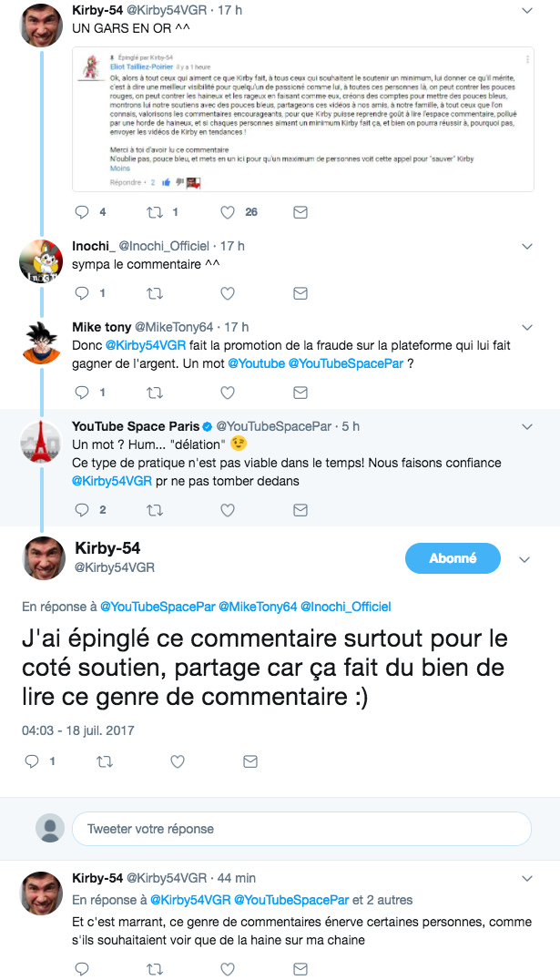The height and width of the screenshot is (980, 560).
Task: Click the "et 2 autres" recipients link
Action: 382,900
